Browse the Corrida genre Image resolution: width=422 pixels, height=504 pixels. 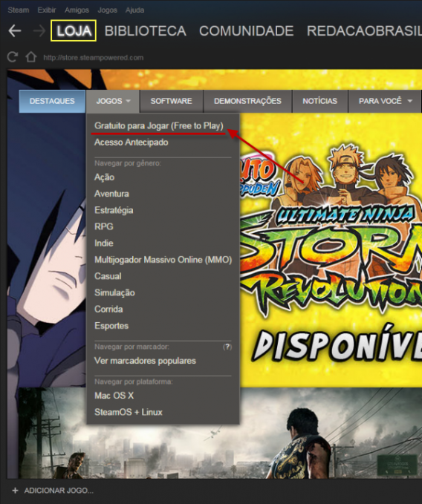tap(108, 310)
